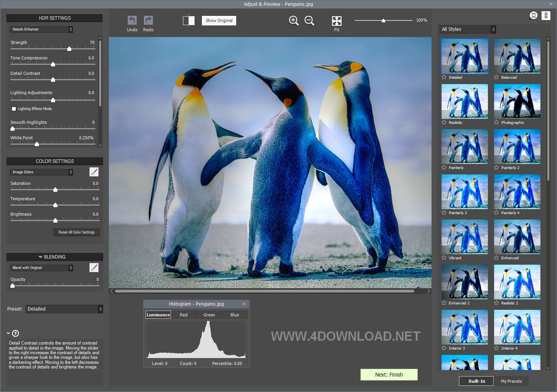Image resolution: width=557 pixels, height=392 pixels.
Task: Select the Vibrant preset thumbnail
Action: coord(465,237)
